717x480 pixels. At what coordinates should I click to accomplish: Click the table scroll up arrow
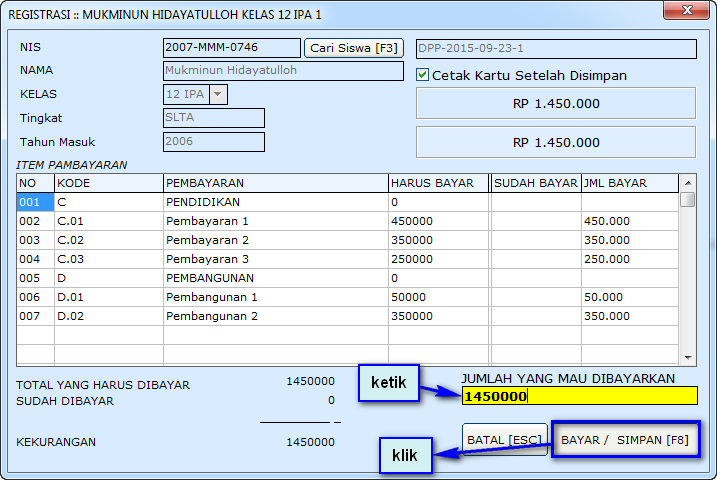click(x=688, y=183)
